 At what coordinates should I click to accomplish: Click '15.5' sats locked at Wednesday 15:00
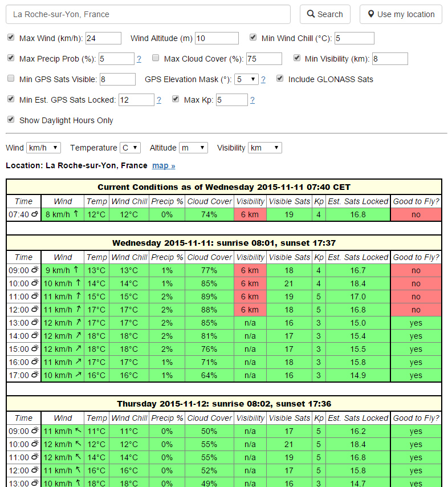tap(358, 349)
